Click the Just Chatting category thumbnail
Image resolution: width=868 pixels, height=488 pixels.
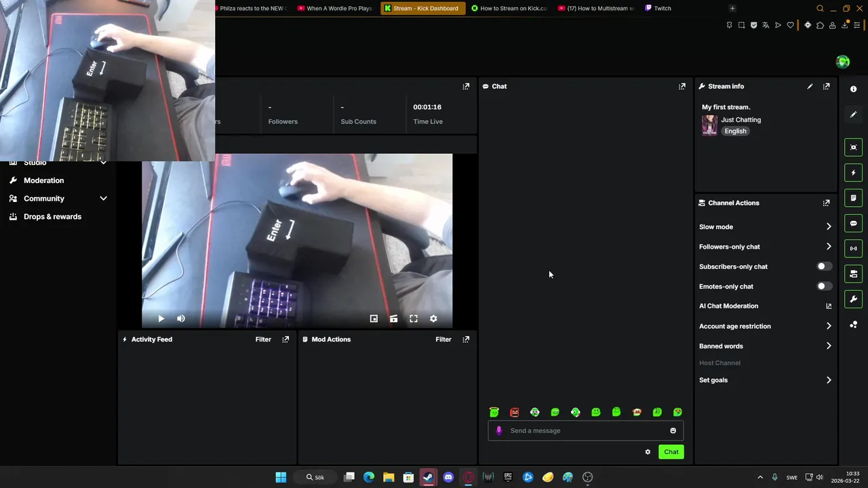click(709, 125)
